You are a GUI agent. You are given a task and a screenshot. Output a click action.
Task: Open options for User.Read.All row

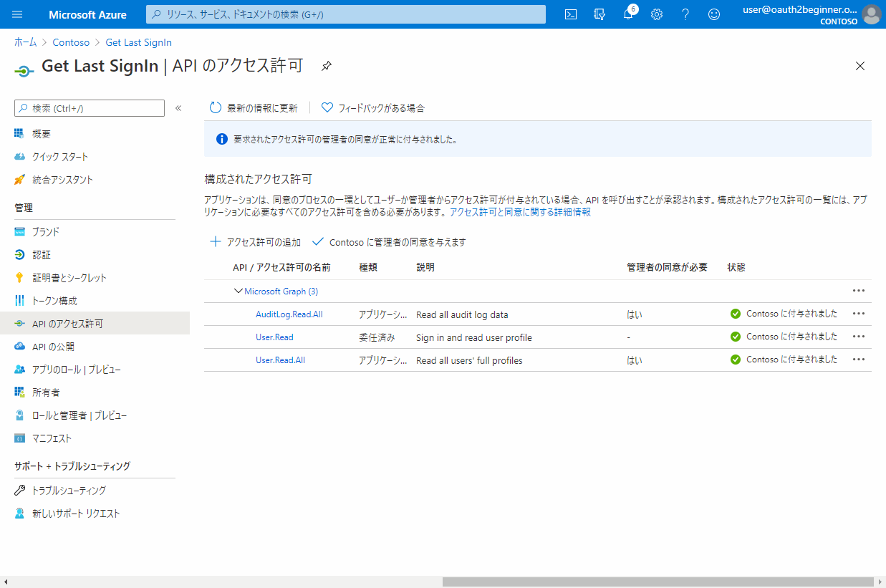859,360
